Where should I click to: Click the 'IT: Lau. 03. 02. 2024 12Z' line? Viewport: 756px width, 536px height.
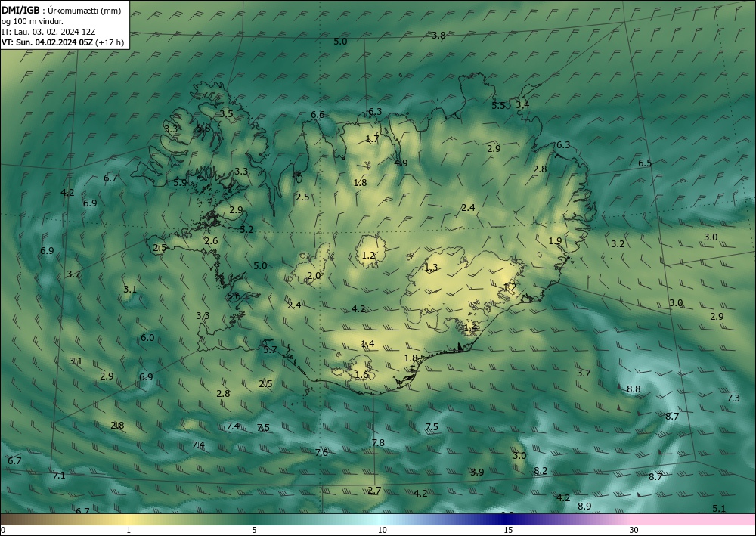pyautogui.click(x=48, y=32)
